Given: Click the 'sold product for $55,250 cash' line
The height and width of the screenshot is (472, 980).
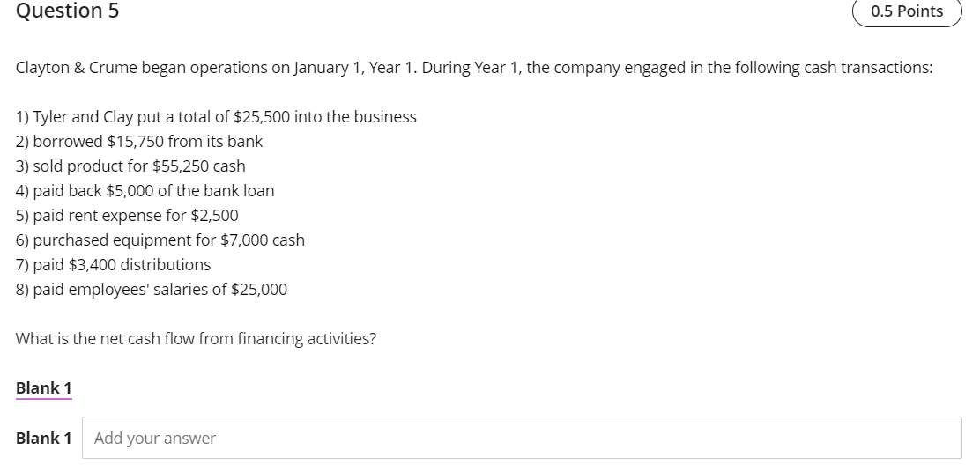Looking at the screenshot, I should click(130, 166).
